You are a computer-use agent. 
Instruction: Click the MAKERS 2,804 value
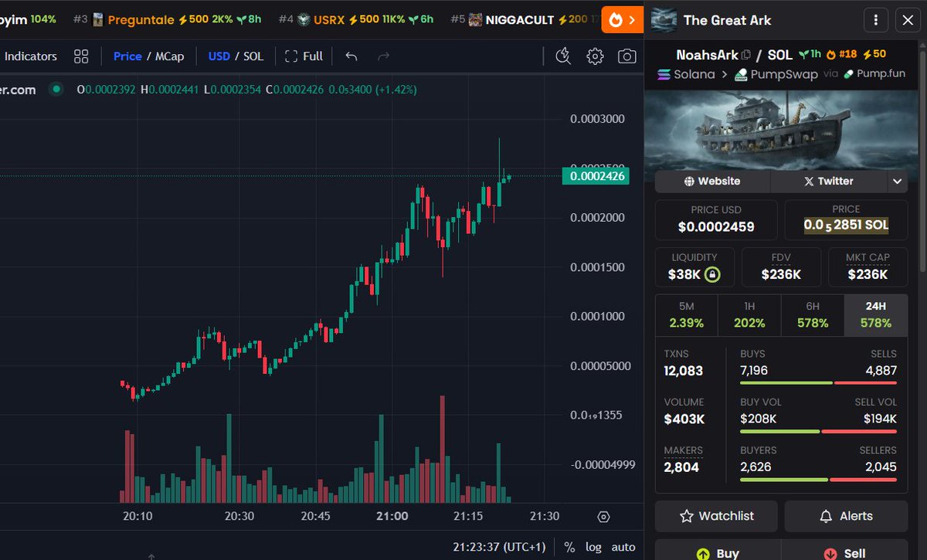pos(681,467)
